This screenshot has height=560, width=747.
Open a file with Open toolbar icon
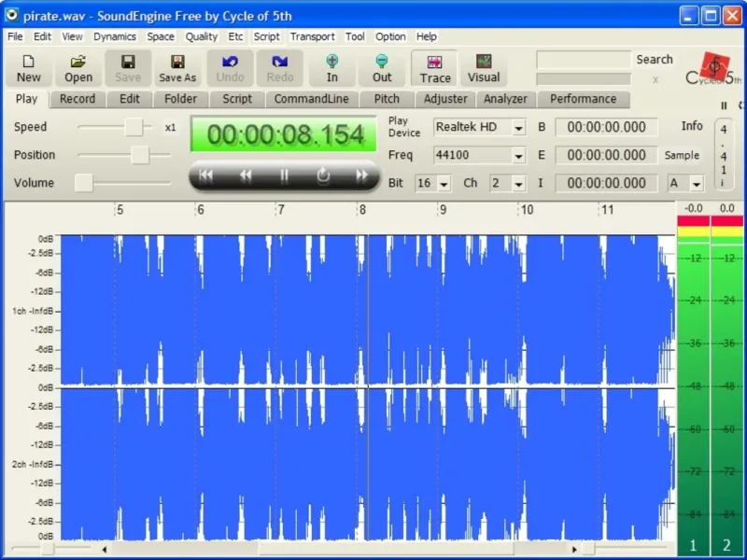point(78,68)
